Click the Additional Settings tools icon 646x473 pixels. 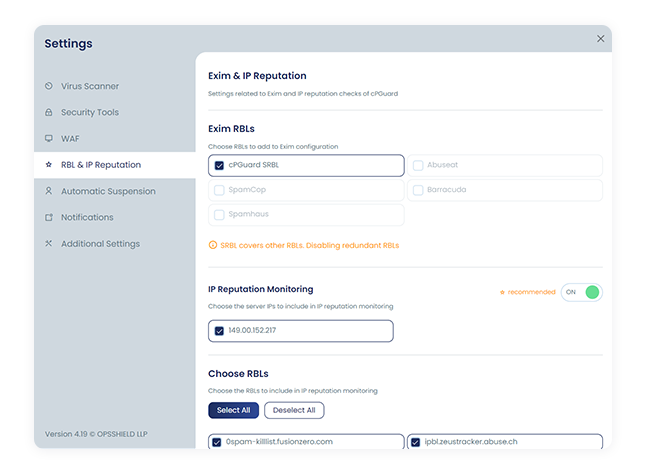pos(49,244)
